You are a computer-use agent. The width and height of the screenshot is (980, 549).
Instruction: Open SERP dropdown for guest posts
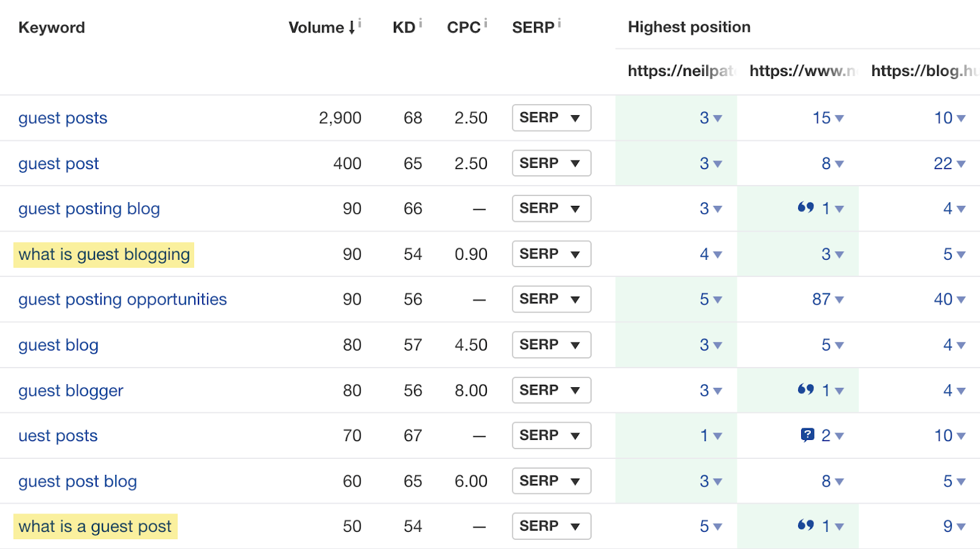[x=551, y=118]
